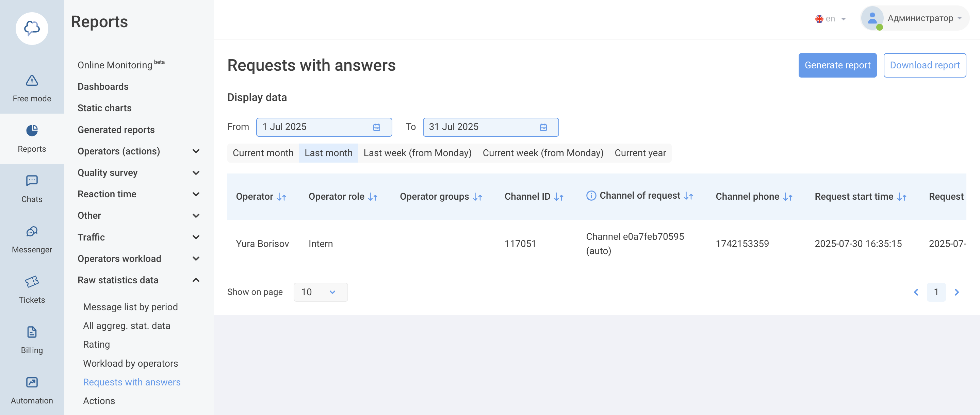Click the Download report button
This screenshot has width=980, height=415.
(x=925, y=65)
